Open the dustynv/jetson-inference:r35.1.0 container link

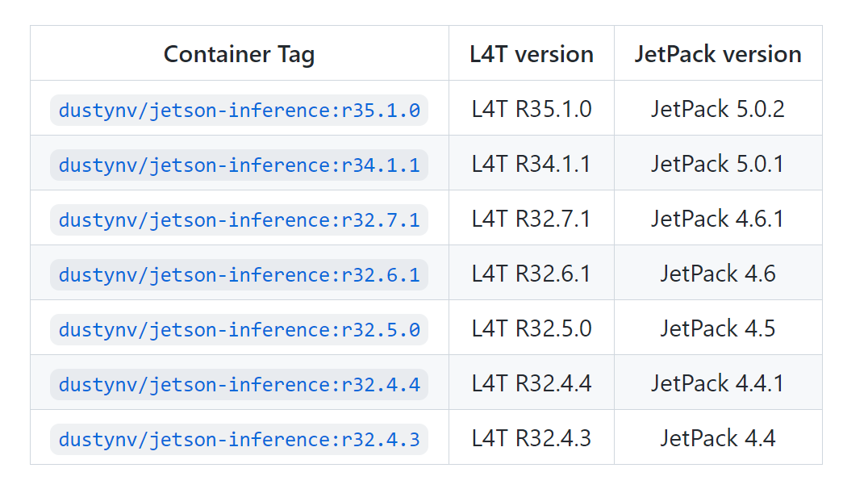point(239,110)
